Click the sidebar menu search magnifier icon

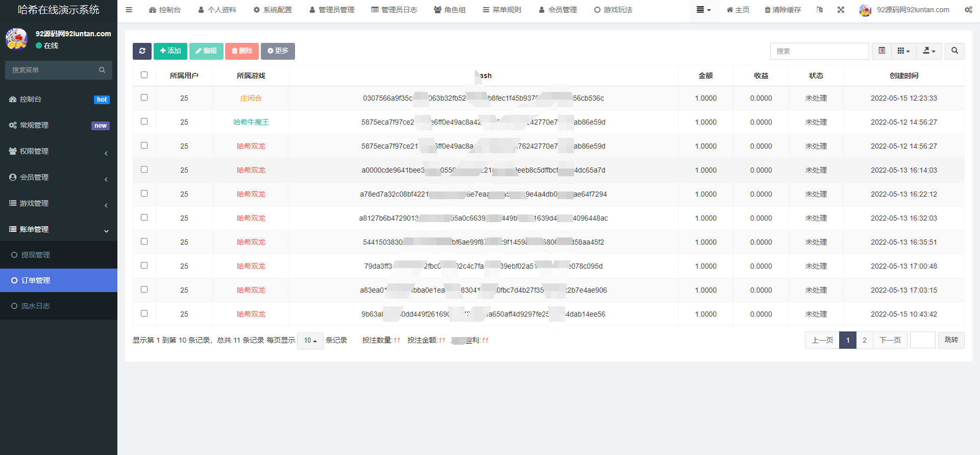click(x=102, y=70)
